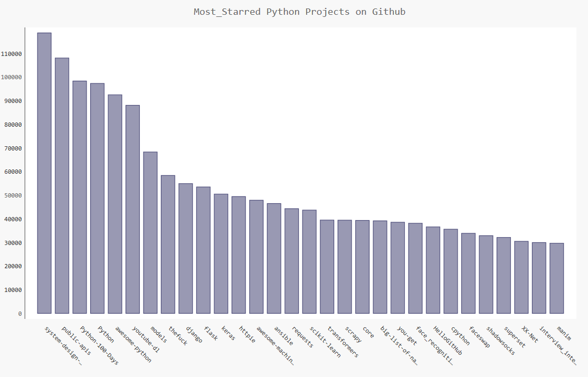Select the 'httpie' x-axis label text
Viewport: 588px width, 377px height.
coord(247,335)
